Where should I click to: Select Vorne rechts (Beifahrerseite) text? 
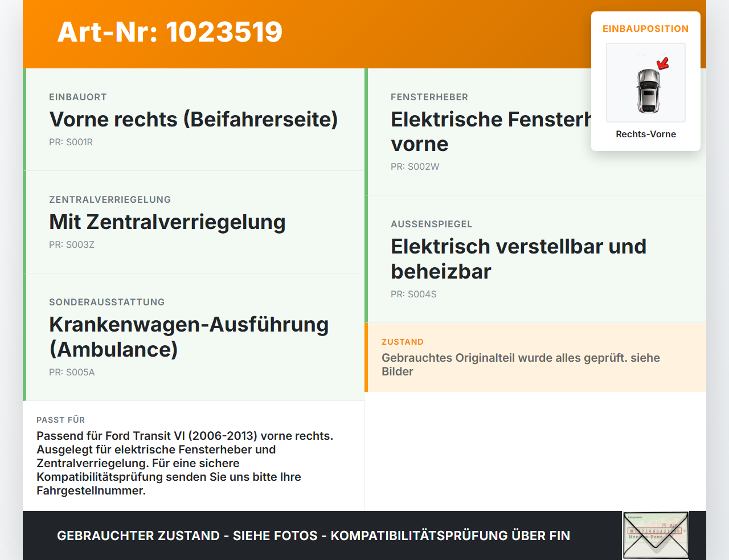pyautogui.click(x=194, y=120)
